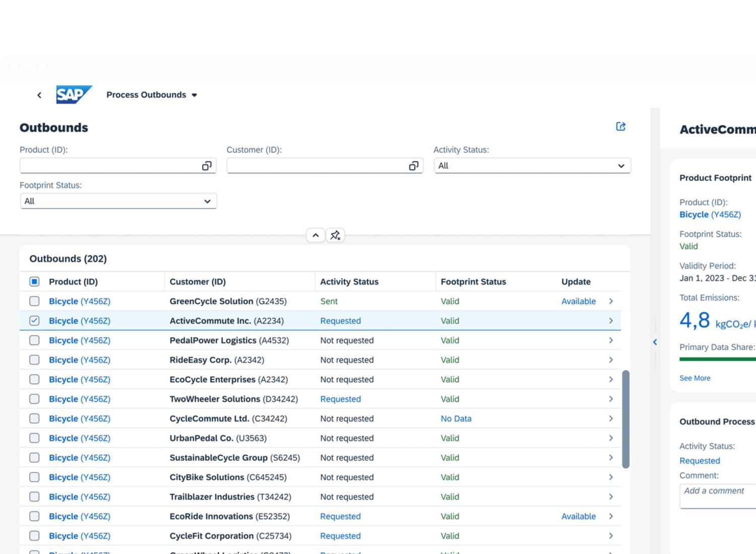Open value help icon in Customer (ID) field
756x554 pixels.
pyautogui.click(x=413, y=166)
